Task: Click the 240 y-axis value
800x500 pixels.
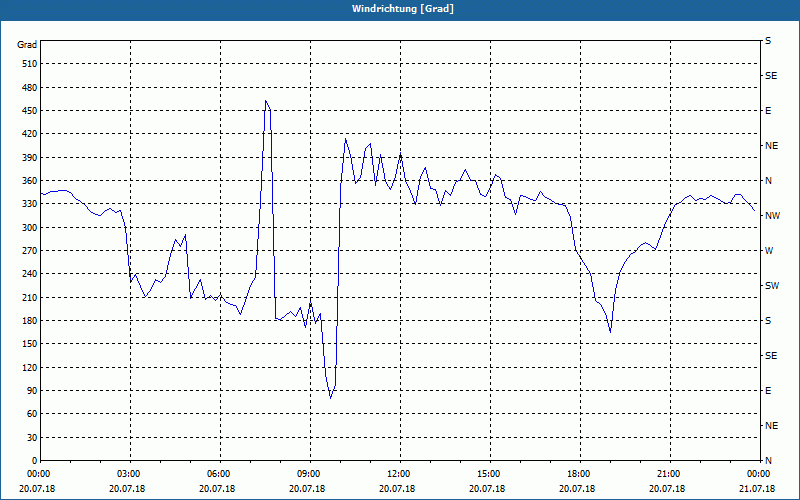Action: coord(30,273)
